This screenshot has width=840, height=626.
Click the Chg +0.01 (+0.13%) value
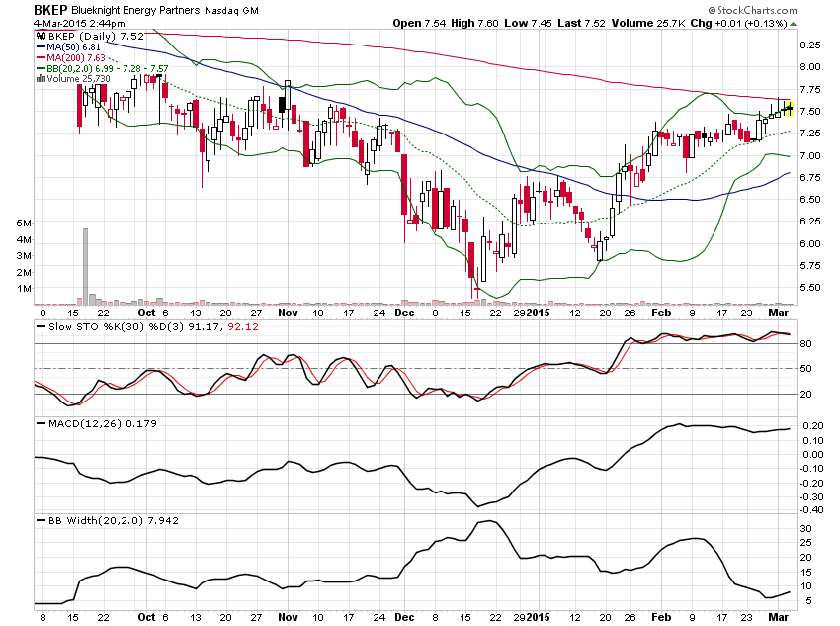click(738, 23)
